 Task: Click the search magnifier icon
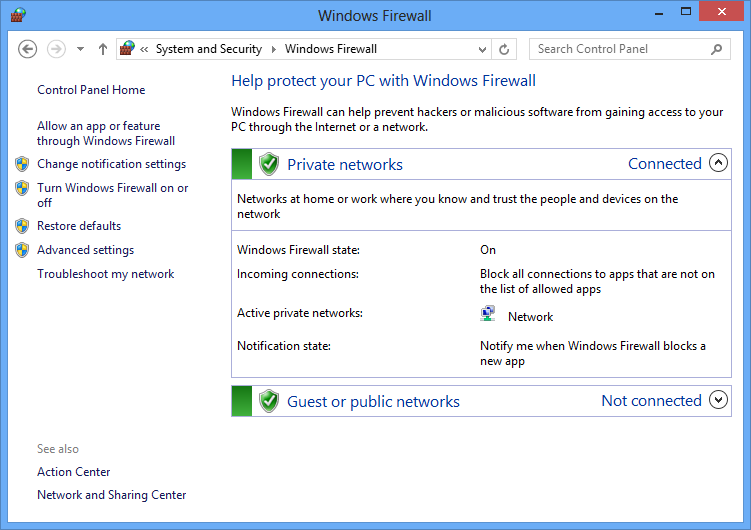[716, 49]
